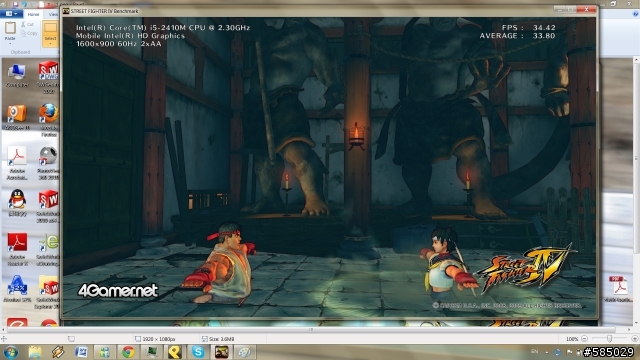Click New document icon in quick access toolbar
This screenshot has width=640, height=360.
(41, 4)
